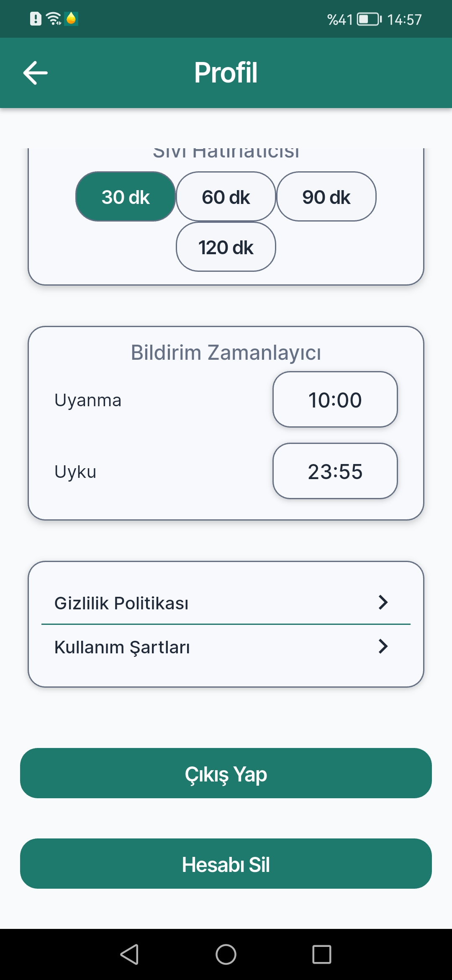Select the 30 dk reminder interval

(x=126, y=196)
